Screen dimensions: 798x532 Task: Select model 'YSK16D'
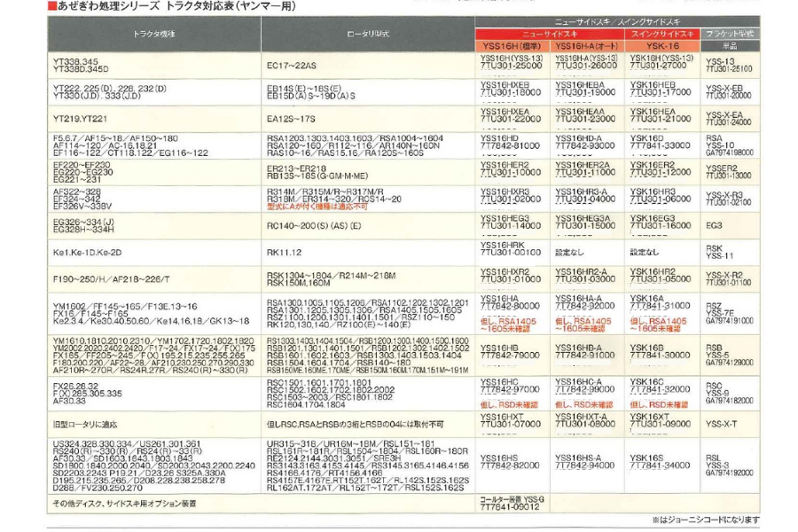pos(646,138)
